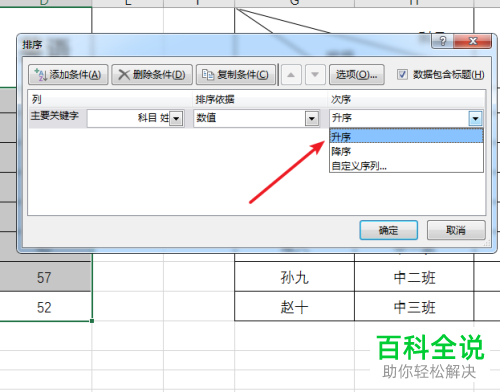Click the order dropdown arrow showing 升序
The height and width of the screenshot is (392, 500).
[475, 118]
